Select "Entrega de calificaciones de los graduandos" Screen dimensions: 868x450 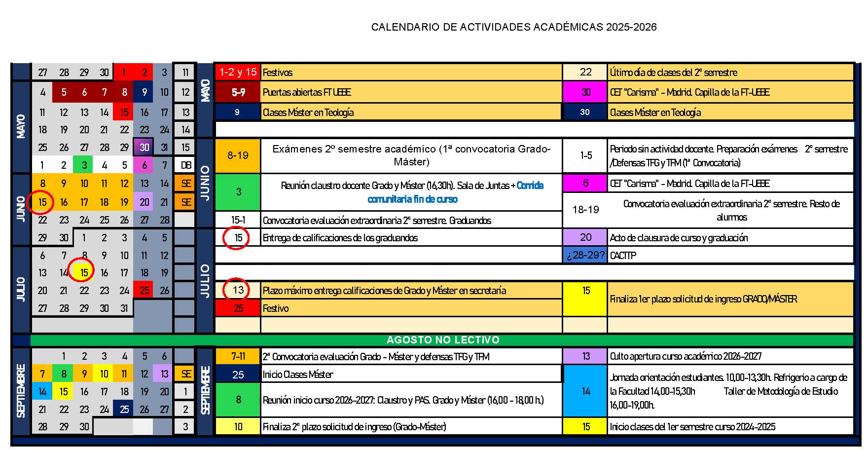(340, 238)
